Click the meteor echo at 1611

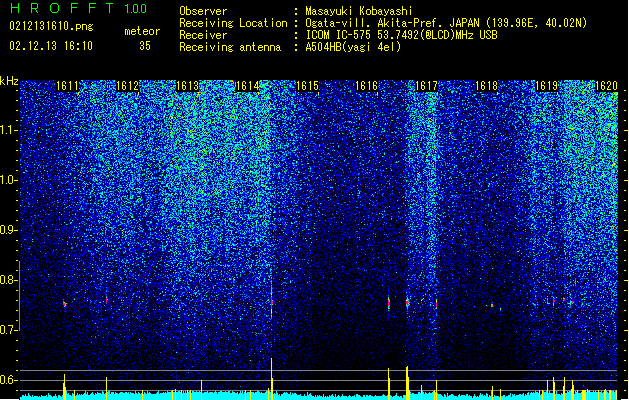[65, 304]
